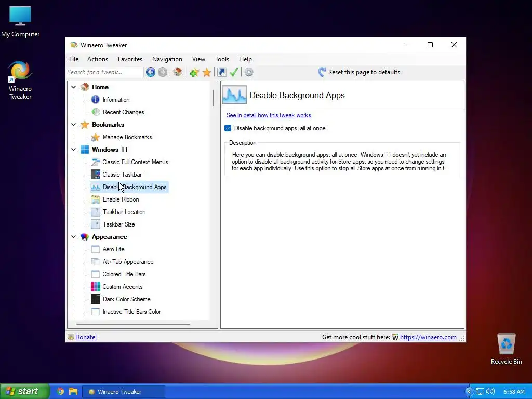Click the file explorer folder taskbar icon
The width and height of the screenshot is (532, 399).
[73, 391]
